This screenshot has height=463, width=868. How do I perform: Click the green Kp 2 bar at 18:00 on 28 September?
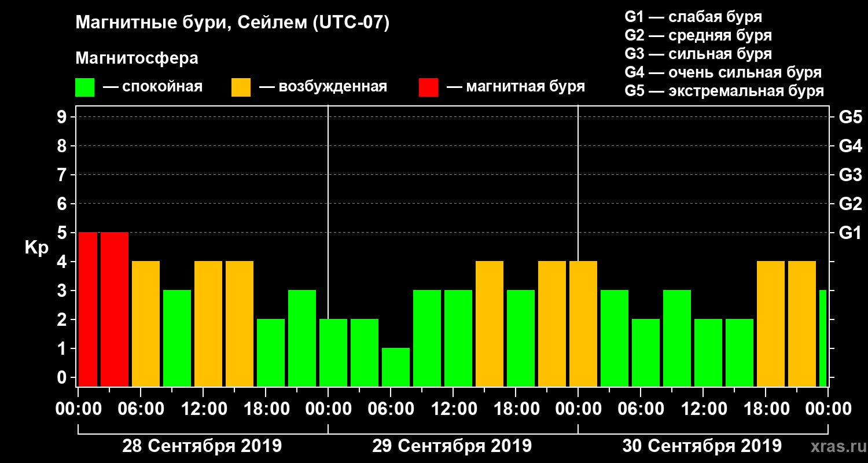(x=271, y=352)
